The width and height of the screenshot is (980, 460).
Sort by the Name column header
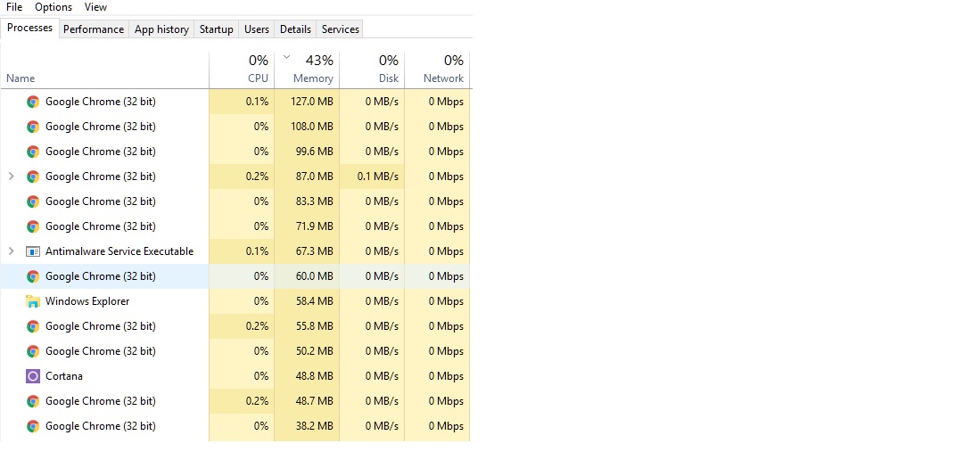(21, 78)
